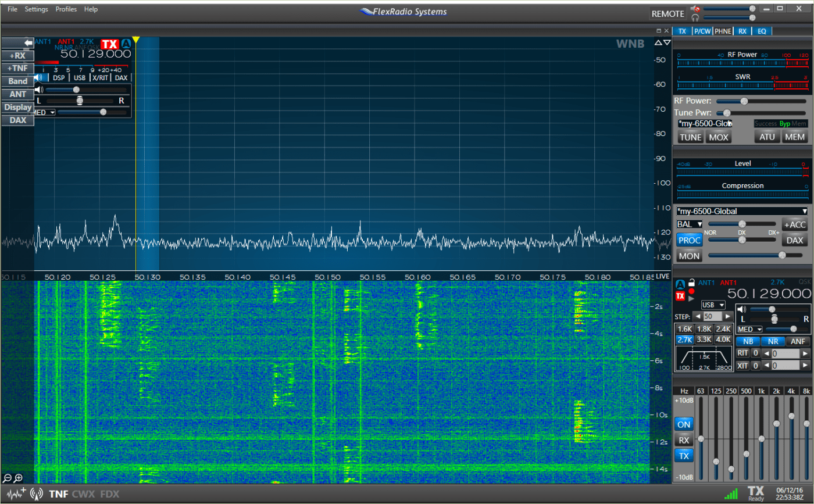Expand the BAL mic input dropdown
Image resolution: width=814 pixels, height=504 pixels.
coord(690,224)
